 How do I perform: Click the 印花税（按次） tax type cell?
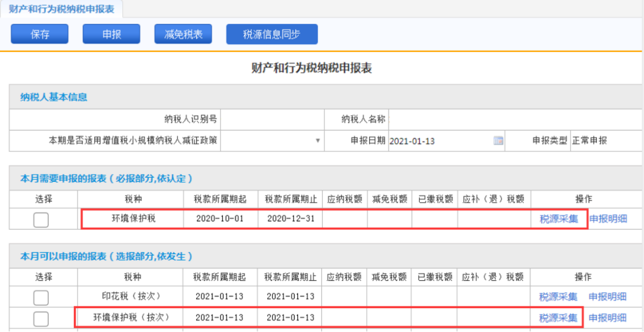tap(131, 296)
